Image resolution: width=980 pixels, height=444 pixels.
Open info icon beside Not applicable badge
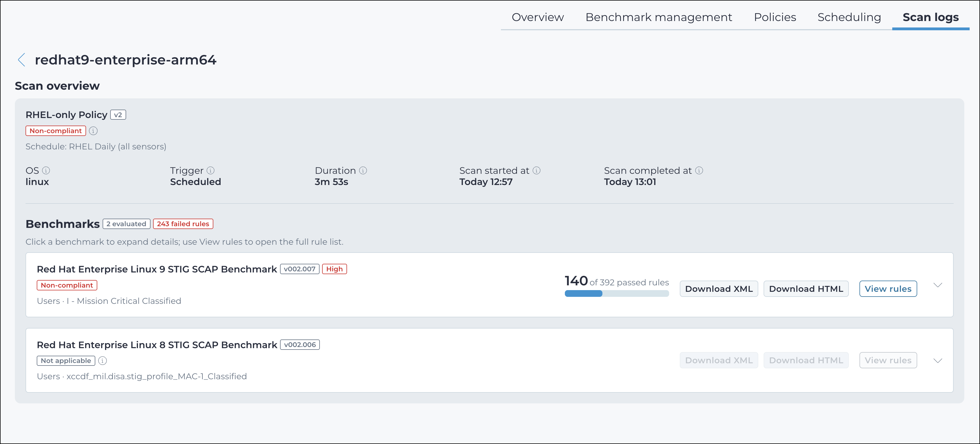point(102,361)
